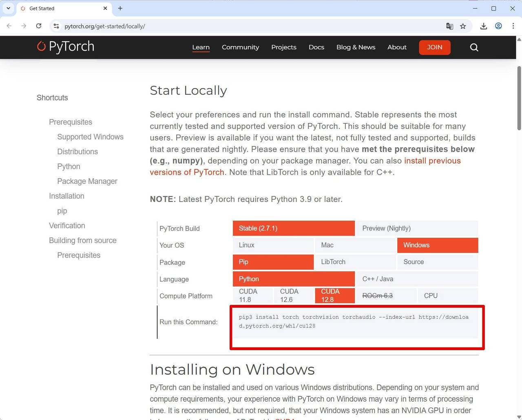Open Chrome three-dot menu
Viewport: 522px width, 420px height.
click(x=513, y=26)
